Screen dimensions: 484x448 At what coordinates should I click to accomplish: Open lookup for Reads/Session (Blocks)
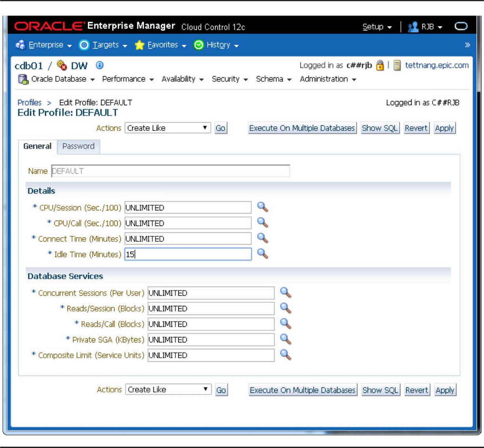285,308
